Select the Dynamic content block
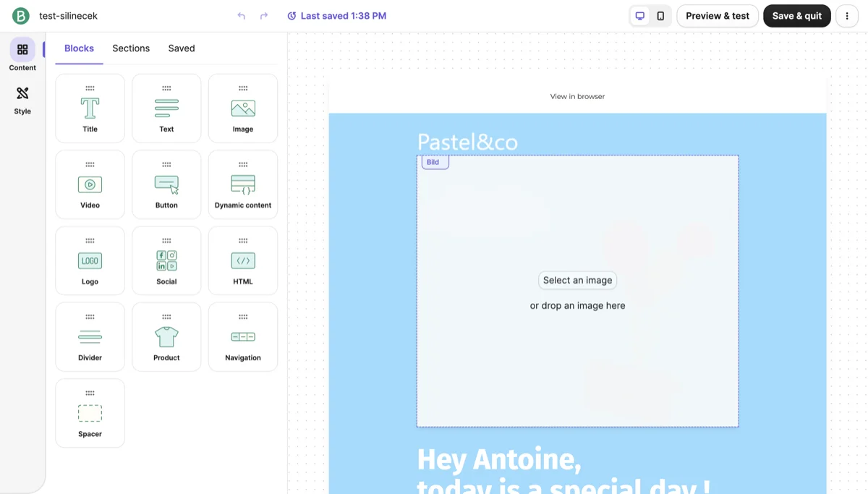This screenshot has height=494, width=868. pyautogui.click(x=243, y=184)
